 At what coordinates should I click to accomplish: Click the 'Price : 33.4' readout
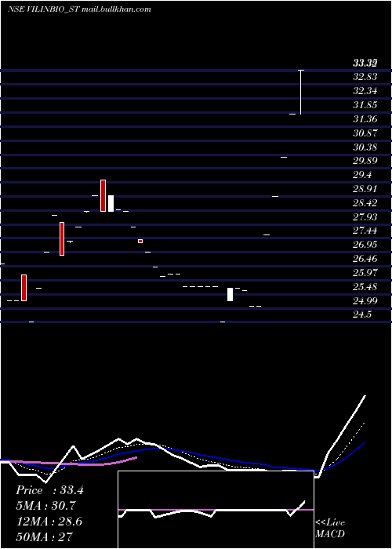pyautogui.click(x=49, y=490)
